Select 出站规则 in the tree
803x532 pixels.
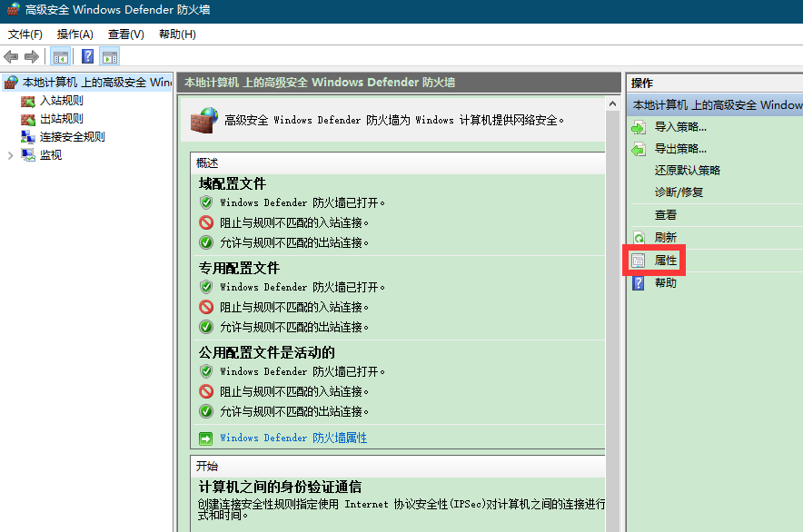point(62,119)
